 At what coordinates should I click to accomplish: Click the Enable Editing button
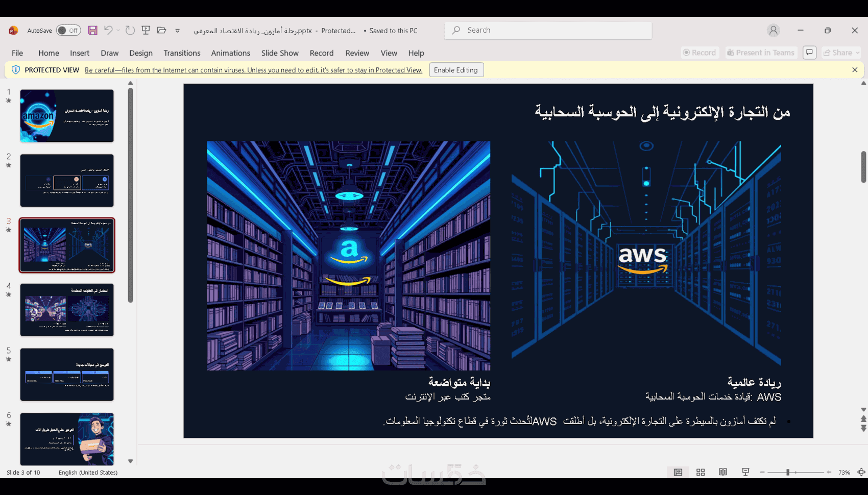[456, 70]
